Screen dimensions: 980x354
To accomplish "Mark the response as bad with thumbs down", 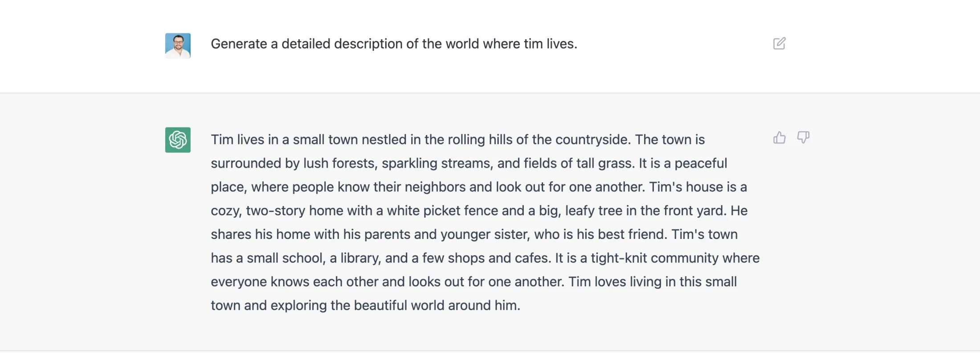I will 804,138.
